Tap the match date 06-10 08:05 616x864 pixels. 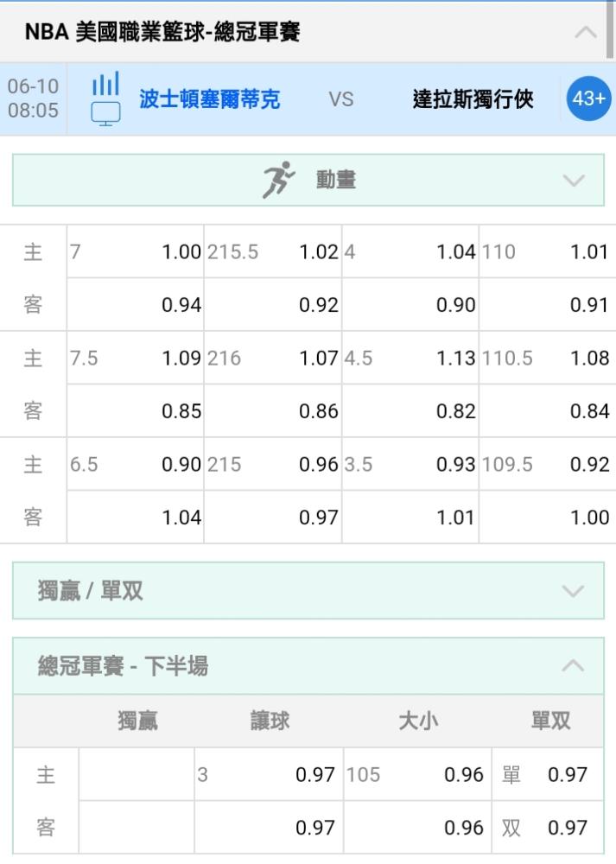(33, 98)
